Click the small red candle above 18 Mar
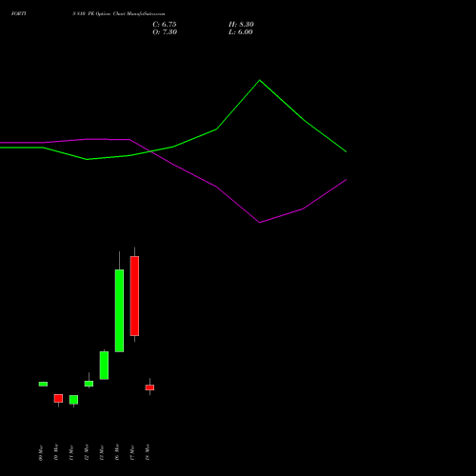Image resolution: width=476 pixels, height=476 pixels. tap(149, 387)
